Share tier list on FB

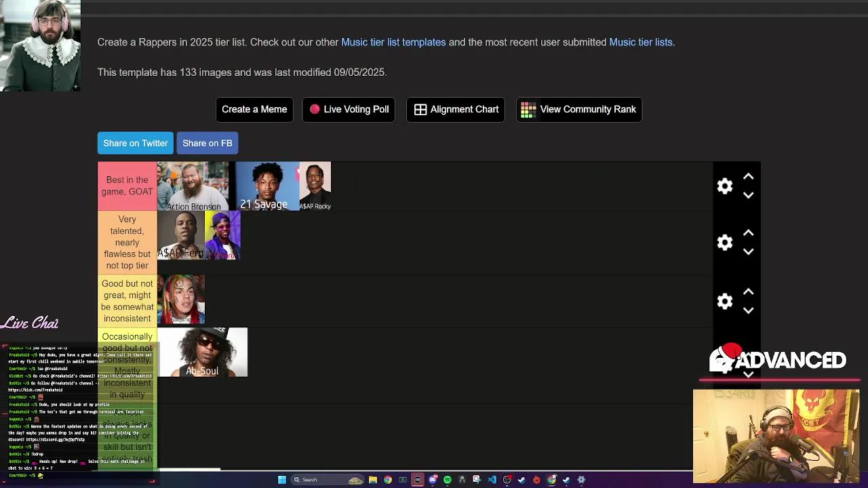207,143
